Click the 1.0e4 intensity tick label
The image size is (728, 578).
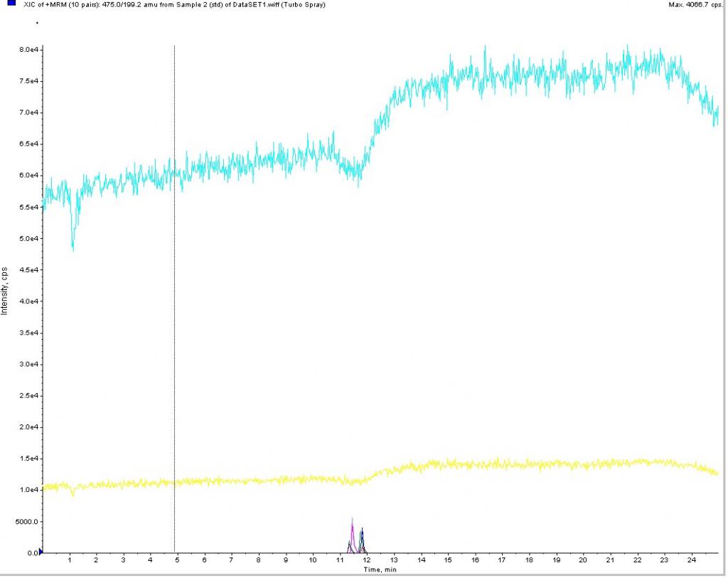click(x=28, y=490)
